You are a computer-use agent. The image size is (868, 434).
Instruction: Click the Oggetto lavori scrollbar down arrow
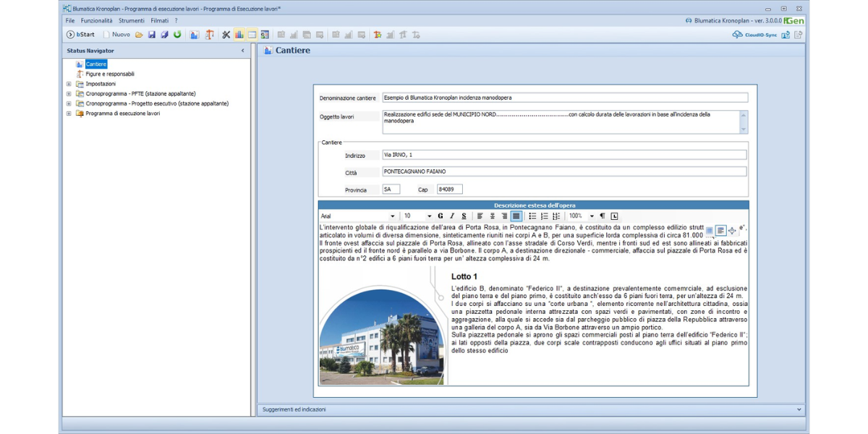(743, 129)
